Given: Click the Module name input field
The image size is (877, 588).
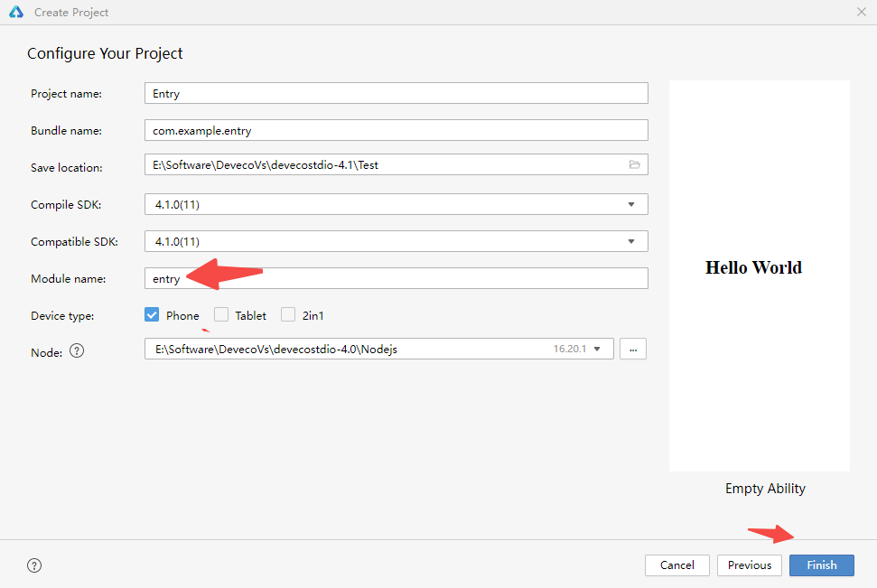Looking at the screenshot, I should coord(396,278).
